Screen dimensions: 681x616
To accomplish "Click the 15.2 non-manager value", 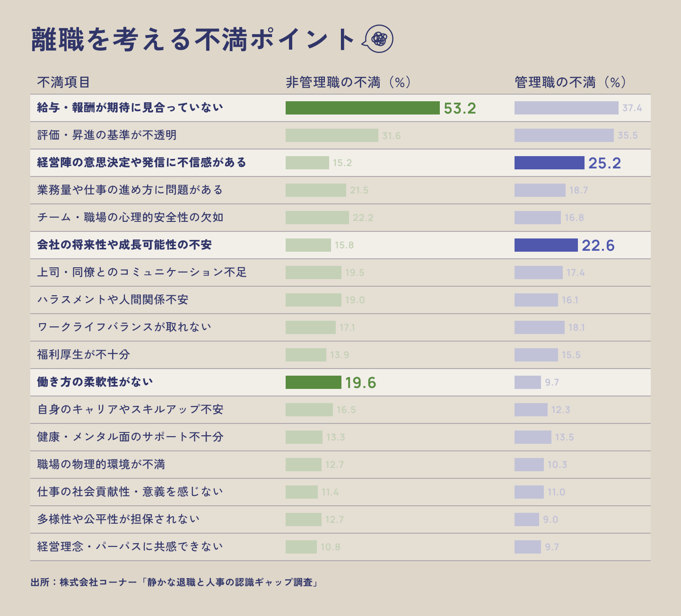I will pos(342,163).
